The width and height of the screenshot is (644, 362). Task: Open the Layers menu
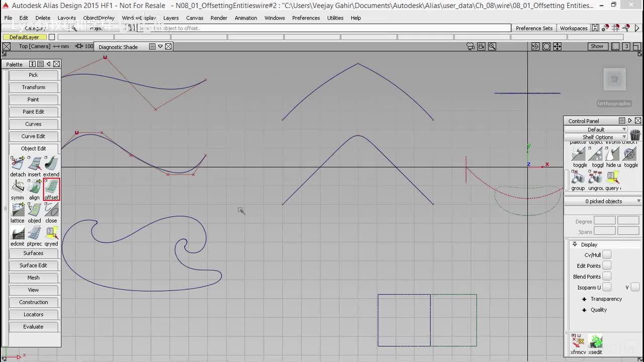click(x=171, y=18)
